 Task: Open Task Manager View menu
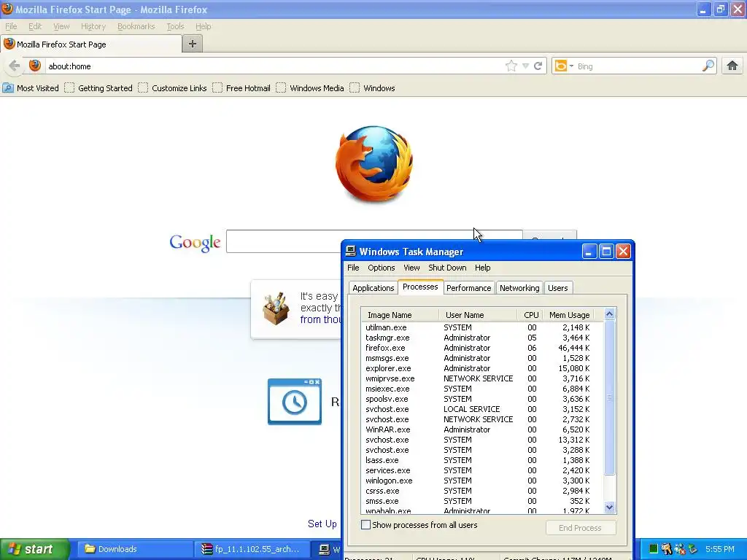click(411, 268)
